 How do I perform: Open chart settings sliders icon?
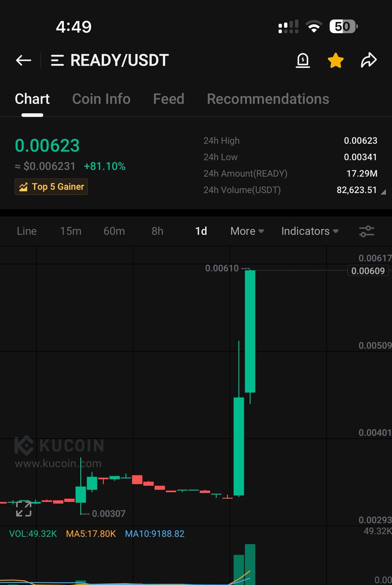coord(367,231)
